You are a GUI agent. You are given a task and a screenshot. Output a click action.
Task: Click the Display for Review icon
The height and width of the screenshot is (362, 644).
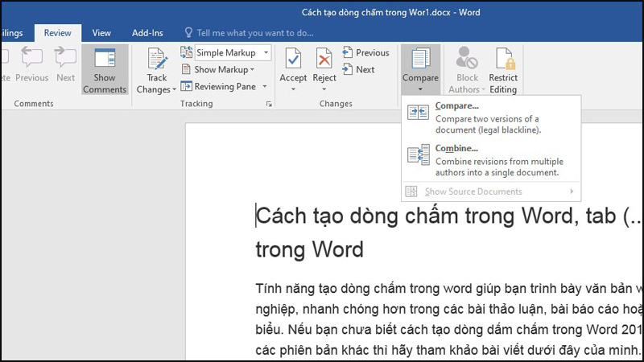tap(186, 52)
